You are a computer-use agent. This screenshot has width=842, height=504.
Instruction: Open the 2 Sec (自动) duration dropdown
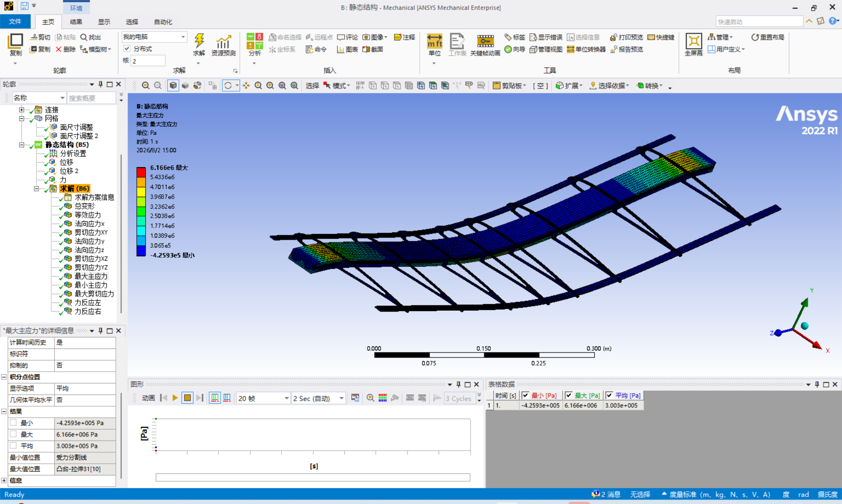(318, 398)
